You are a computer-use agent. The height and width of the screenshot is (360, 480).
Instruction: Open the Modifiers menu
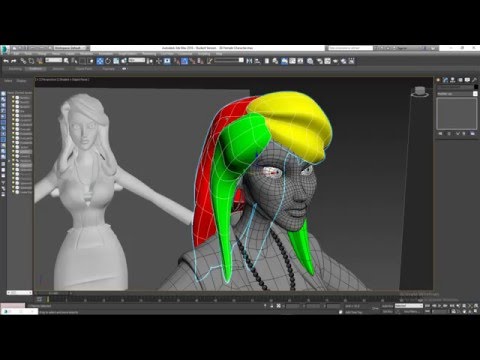(x=86, y=53)
